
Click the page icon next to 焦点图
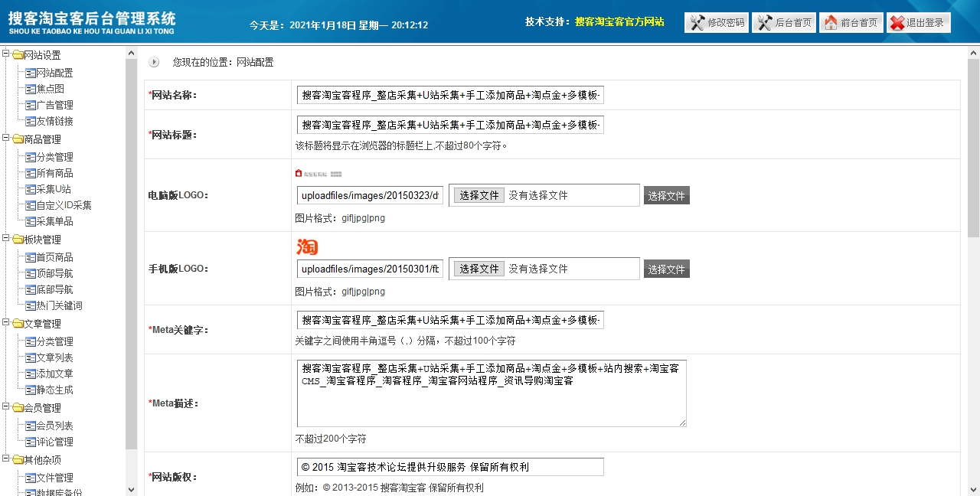[x=31, y=90]
